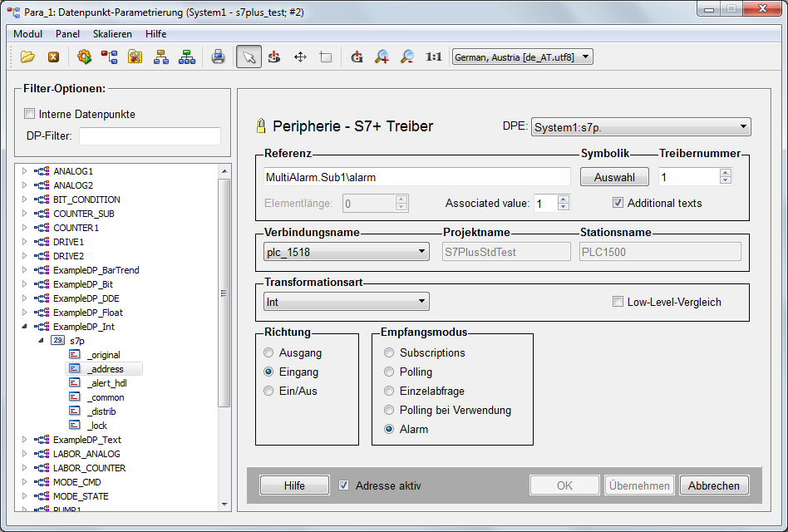
Task: Enable the Interne Datenpunkte checkbox
Action: point(30,114)
